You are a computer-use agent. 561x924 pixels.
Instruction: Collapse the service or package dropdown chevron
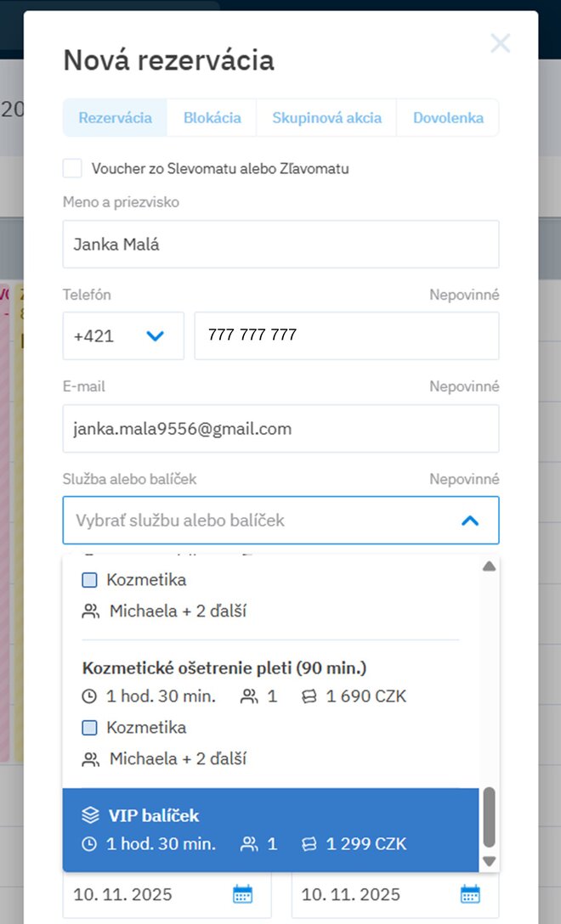tap(470, 520)
